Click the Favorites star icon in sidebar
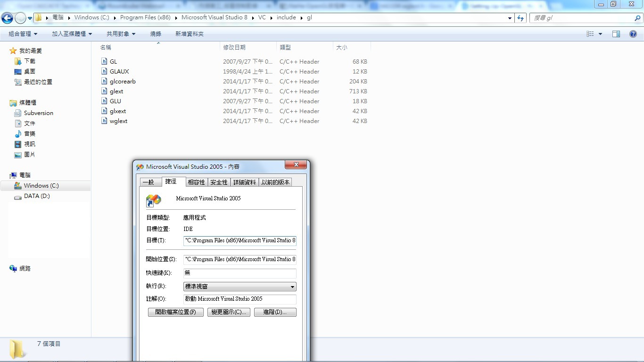Screen dimensions: 644x362 (x=13, y=50)
